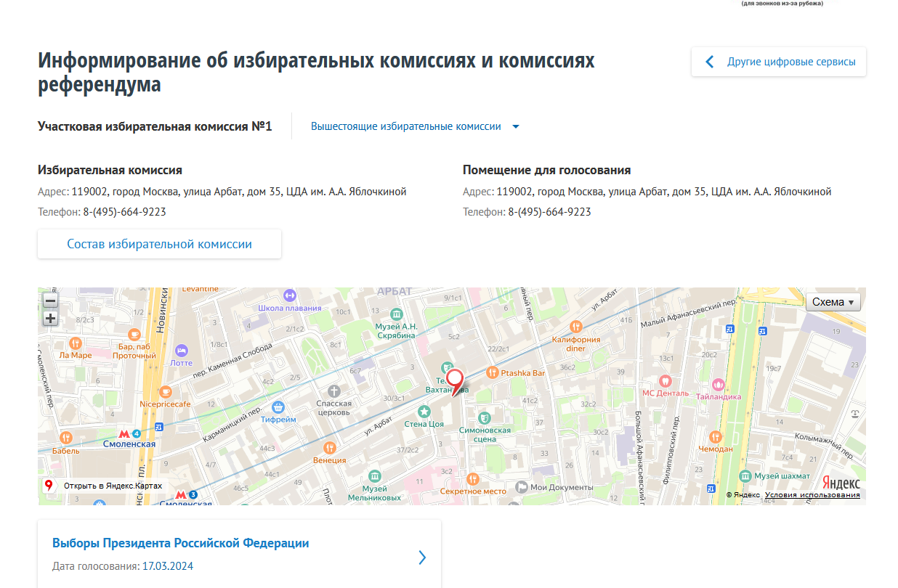The height and width of the screenshot is (588, 898).
Task: Click Участковая избирательная комиссия №1 heading
Action: 155,126
